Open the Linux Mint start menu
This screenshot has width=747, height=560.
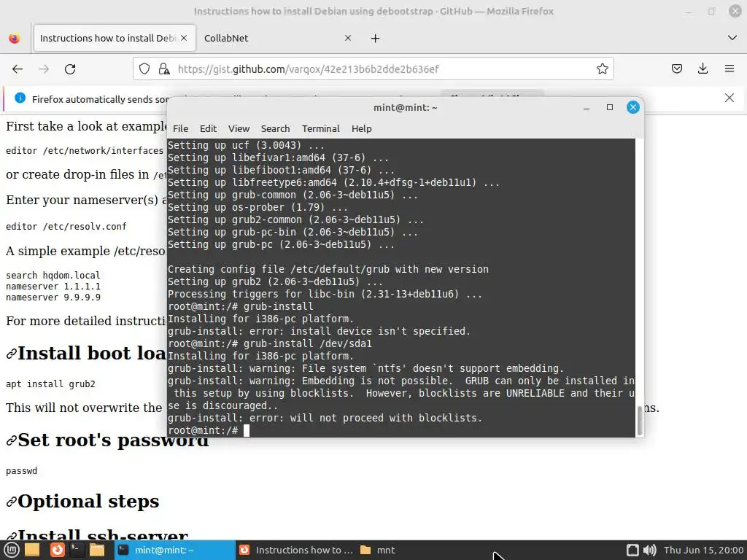pos(12,550)
